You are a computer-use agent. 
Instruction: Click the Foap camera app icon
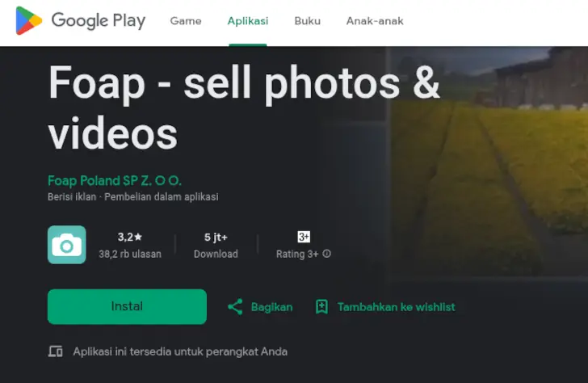(x=67, y=245)
